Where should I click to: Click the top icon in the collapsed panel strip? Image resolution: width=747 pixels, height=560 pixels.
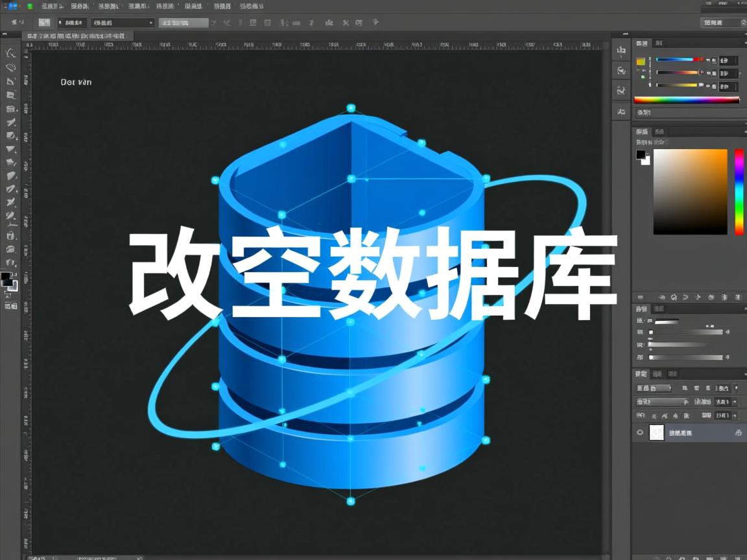621,51
